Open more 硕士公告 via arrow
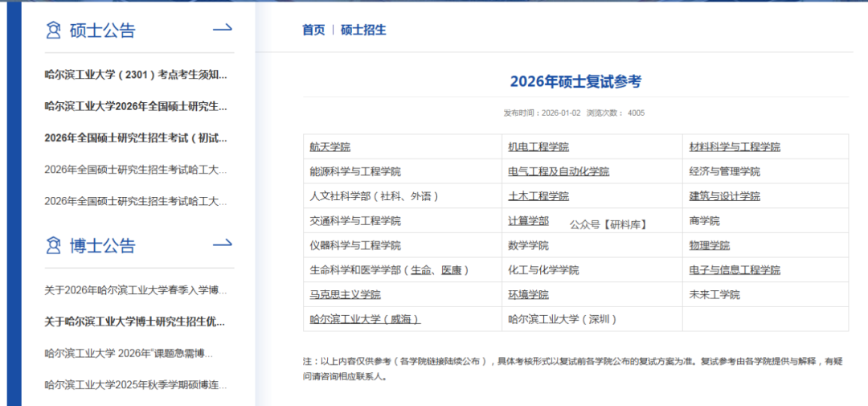The width and height of the screenshot is (868, 406). click(x=222, y=30)
